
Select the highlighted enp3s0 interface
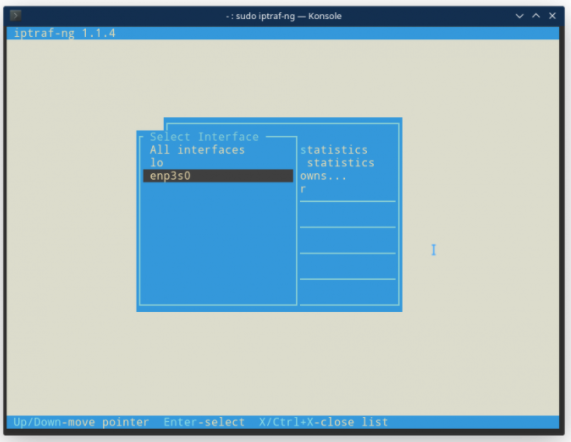[218, 176]
